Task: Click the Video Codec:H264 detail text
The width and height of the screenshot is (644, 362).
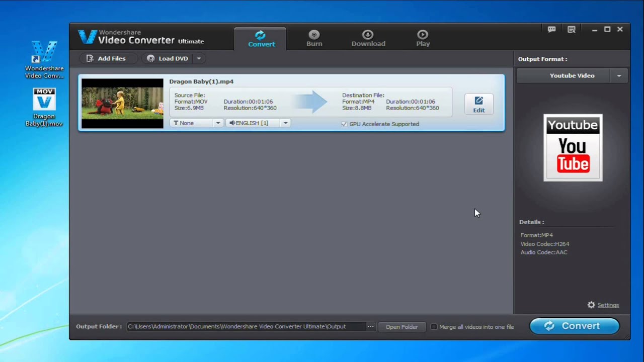Action: coord(545,244)
